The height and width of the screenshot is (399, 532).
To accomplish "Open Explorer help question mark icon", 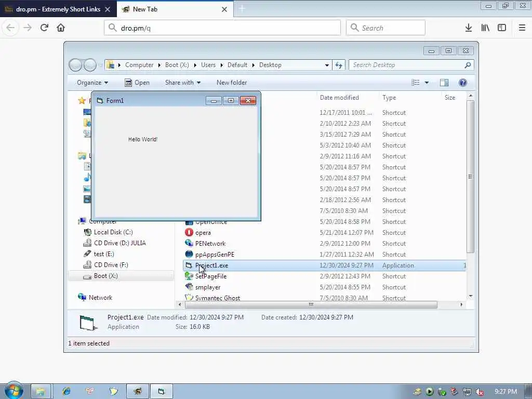I will pyautogui.click(x=463, y=83).
